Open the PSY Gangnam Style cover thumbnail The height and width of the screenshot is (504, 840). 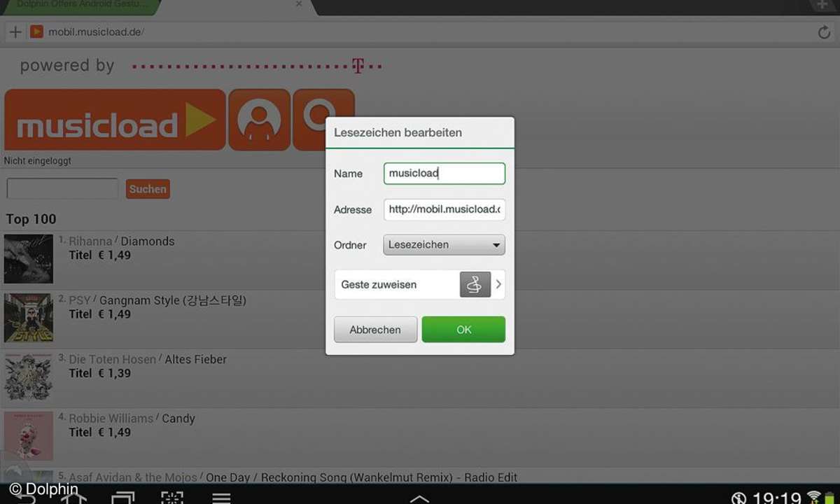[x=28, y=318]
